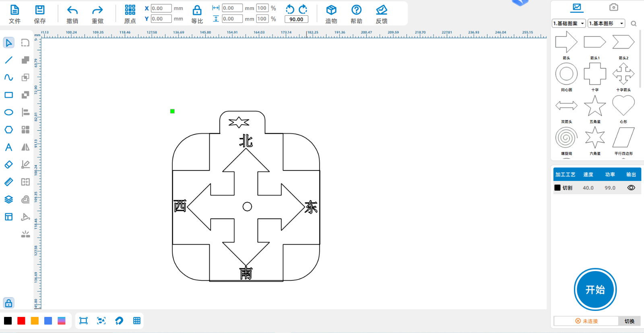Switch to the image library tab

[x=577, y=7]
